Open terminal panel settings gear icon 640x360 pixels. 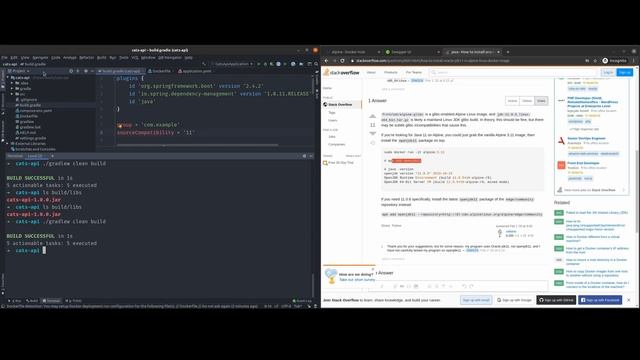[x=304, y=156]
